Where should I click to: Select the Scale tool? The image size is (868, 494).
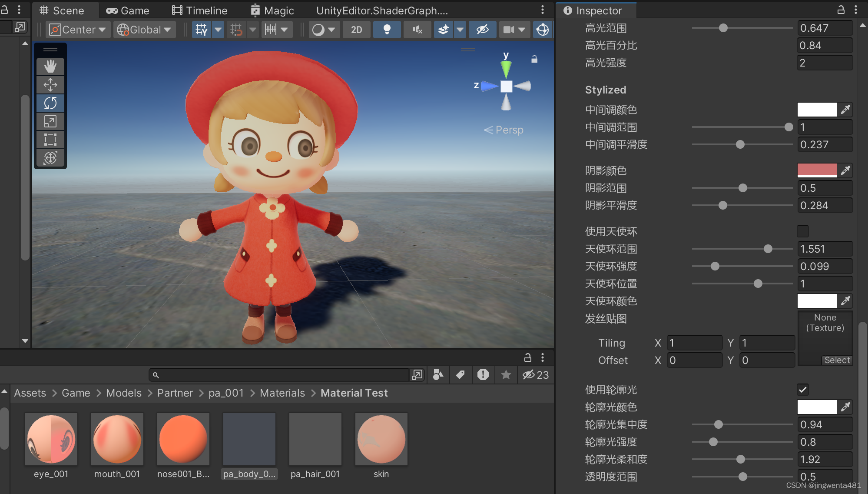[x=50, y=121]
